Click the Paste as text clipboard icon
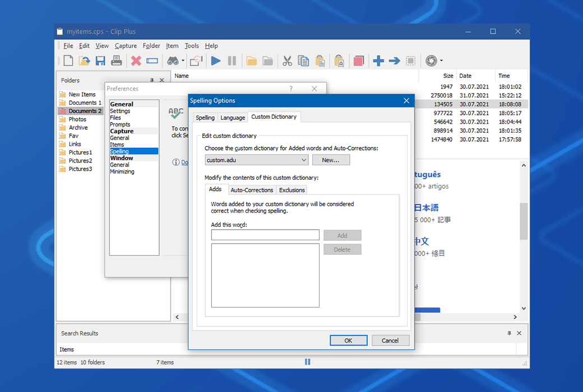Screen dimensions: 583x392 pos(339,60)
